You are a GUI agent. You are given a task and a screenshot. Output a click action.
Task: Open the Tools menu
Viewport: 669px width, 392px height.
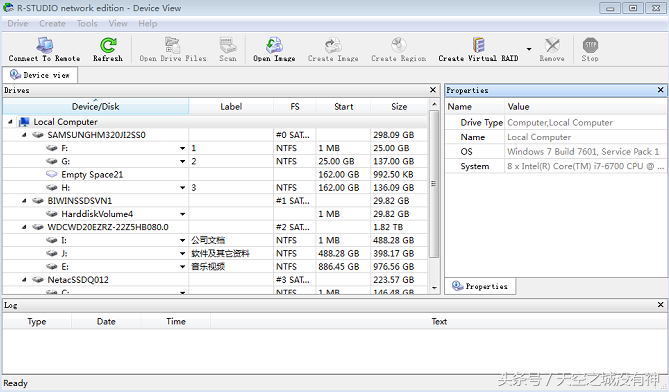87,23
